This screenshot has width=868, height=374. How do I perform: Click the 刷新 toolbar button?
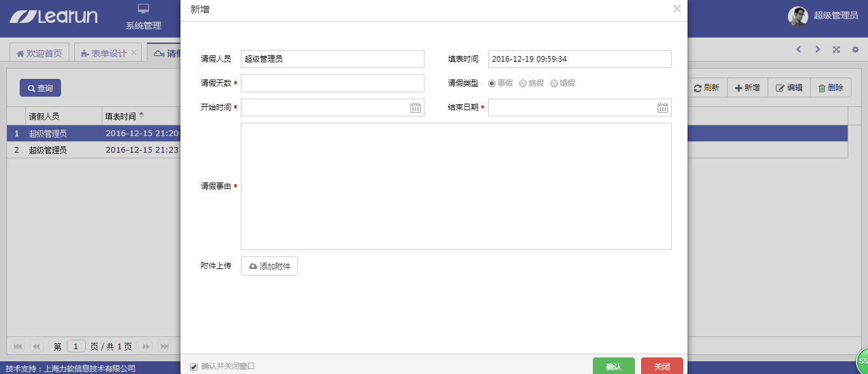pos(706,88)
